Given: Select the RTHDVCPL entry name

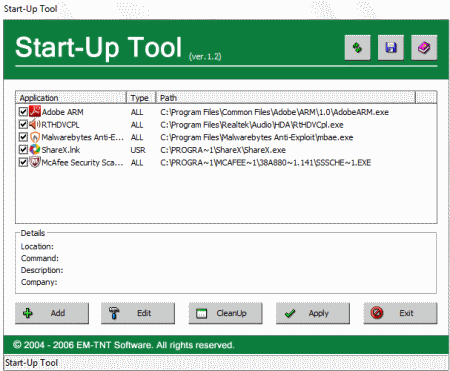Looking at the screenshot, I should (60, 125).
